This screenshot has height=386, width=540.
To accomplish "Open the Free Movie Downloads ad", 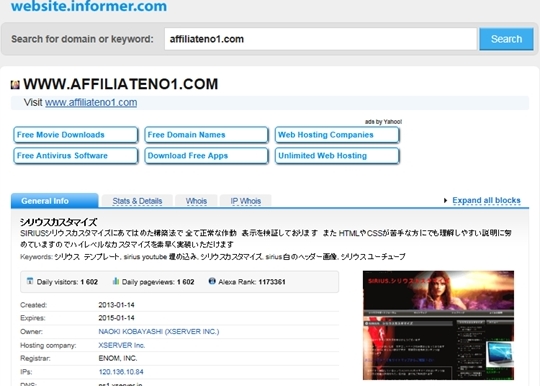I will coord(75,135).
